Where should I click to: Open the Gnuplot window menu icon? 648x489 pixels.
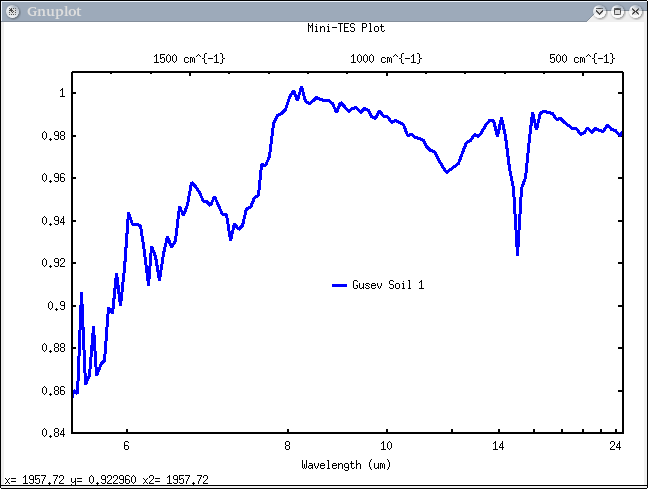[13, 12]
